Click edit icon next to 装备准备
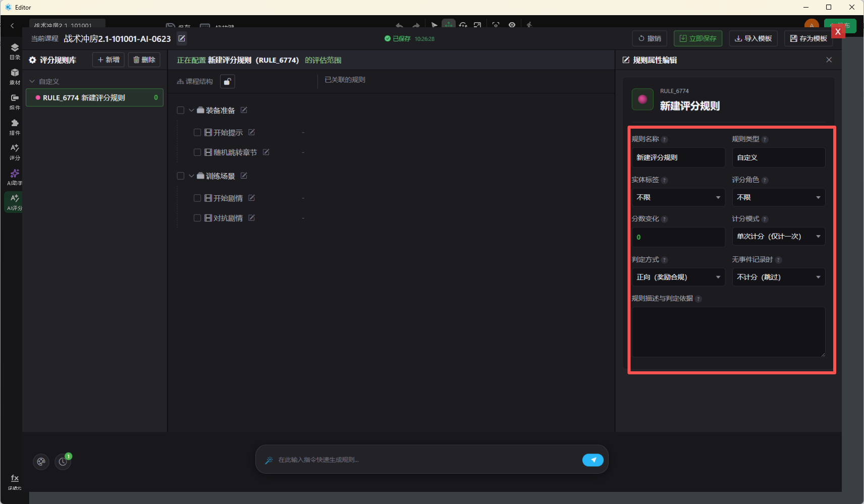 coord(244,110)
